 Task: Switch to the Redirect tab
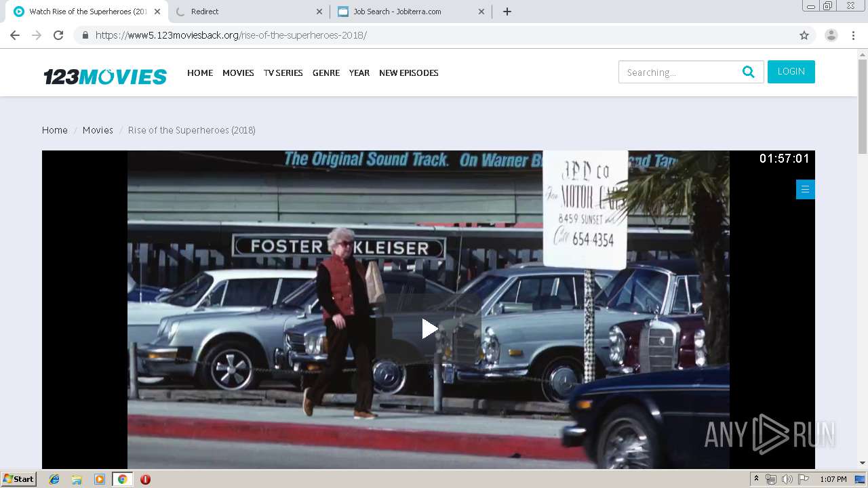(248, 12)
